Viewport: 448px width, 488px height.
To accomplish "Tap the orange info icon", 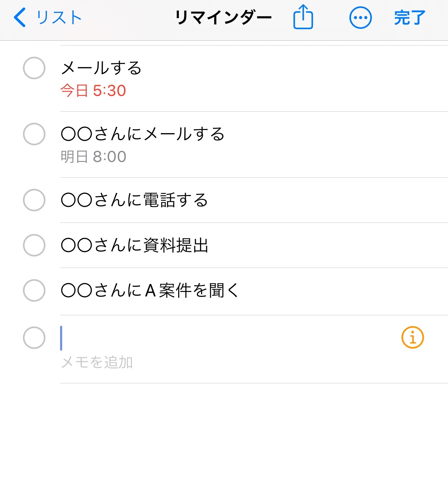I will tap(412, 337).
